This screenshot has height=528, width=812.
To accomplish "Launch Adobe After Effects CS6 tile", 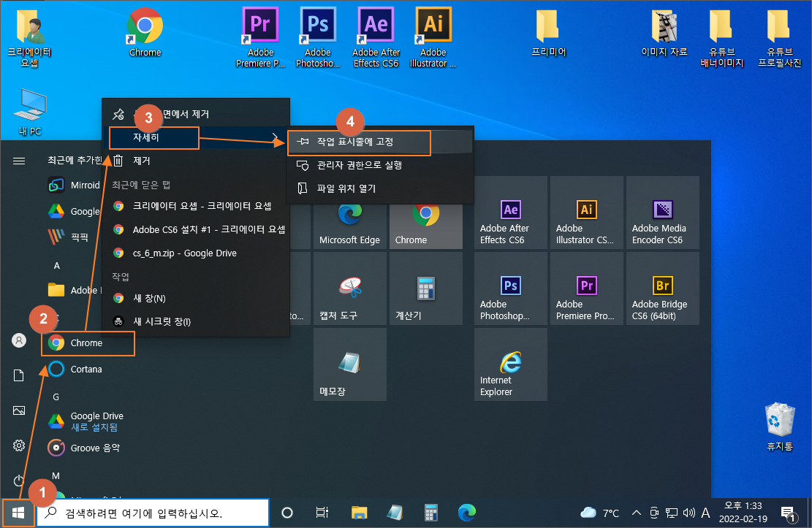I will 511,213.
